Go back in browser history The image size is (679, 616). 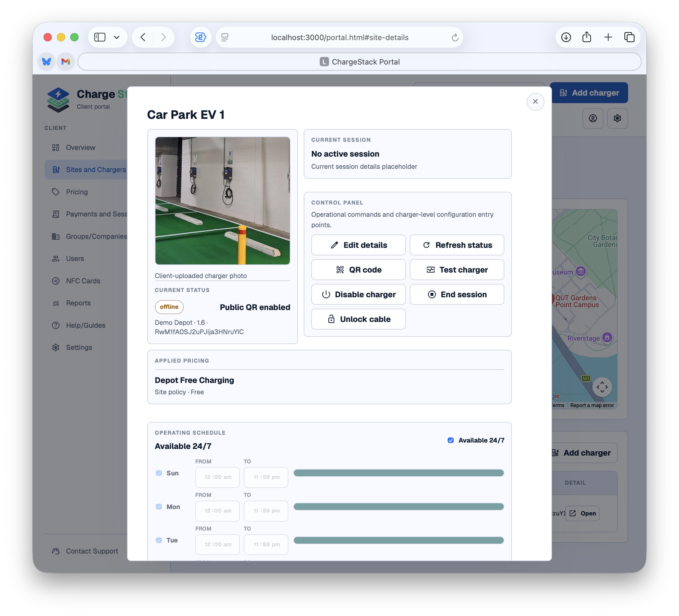(143, 37)
